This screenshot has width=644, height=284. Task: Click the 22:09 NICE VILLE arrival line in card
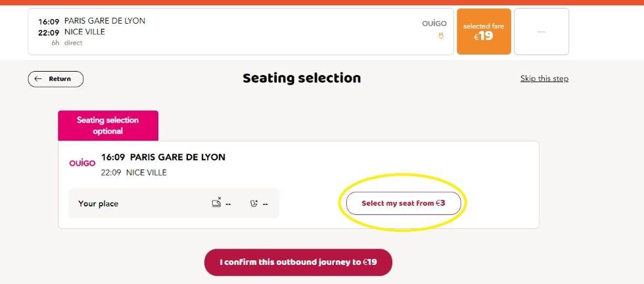(134, 173)
